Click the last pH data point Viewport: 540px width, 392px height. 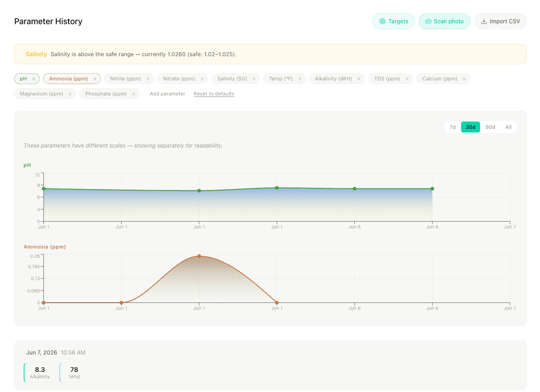pyautogui.click(x=432, y=189)
